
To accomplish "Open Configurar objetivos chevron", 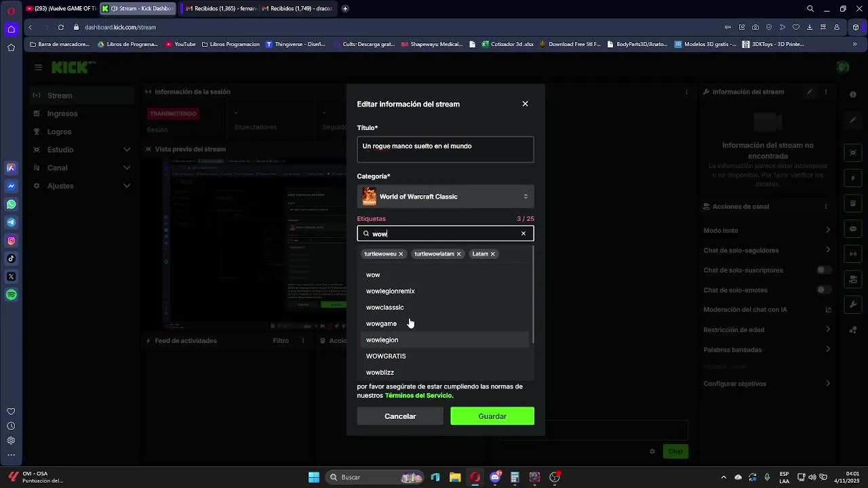I will pyautogui.click(x=828, y=384).
